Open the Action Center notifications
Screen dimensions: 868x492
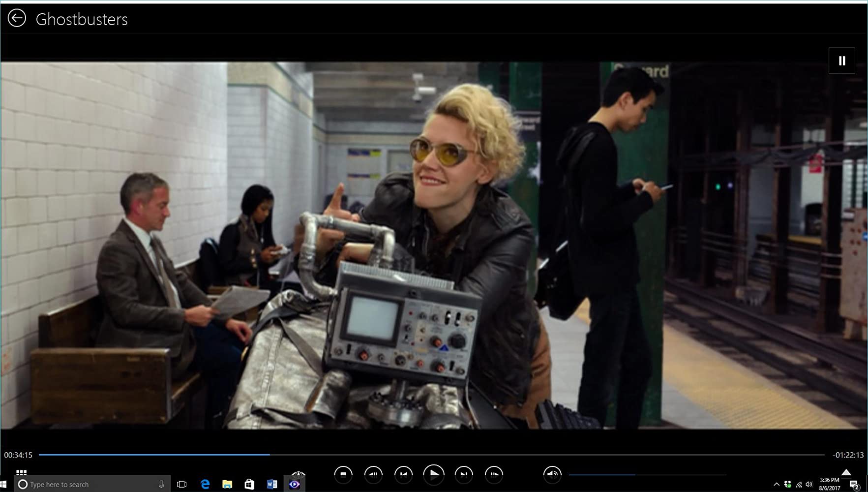coord(854,485)
